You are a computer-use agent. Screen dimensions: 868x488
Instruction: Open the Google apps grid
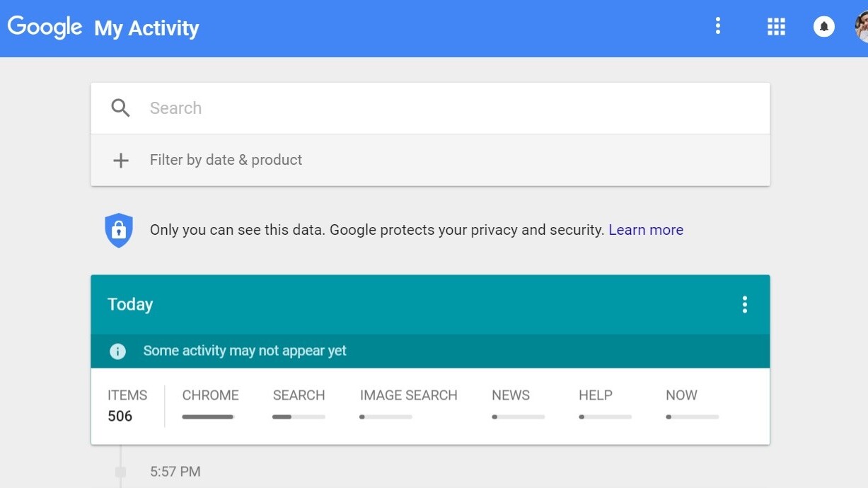click(776, 27)
